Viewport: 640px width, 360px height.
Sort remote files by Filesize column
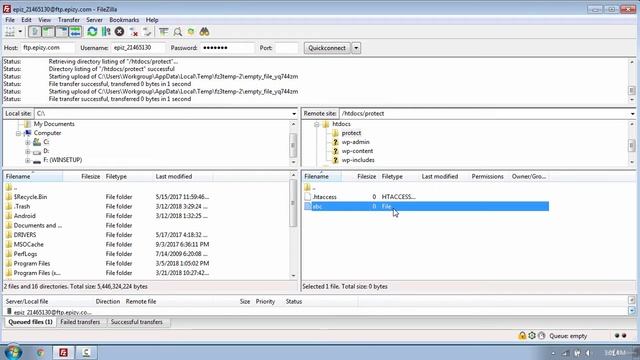[360, 177]
